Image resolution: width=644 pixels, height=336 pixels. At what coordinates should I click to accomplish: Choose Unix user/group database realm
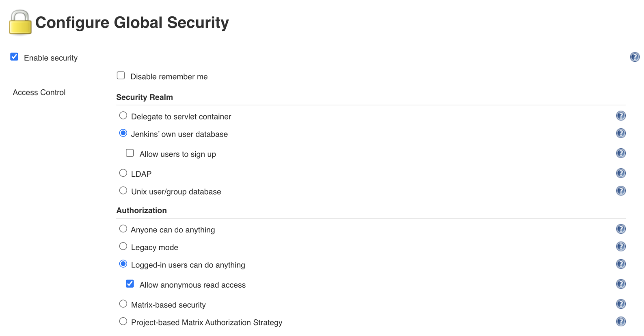pos(123,191)
